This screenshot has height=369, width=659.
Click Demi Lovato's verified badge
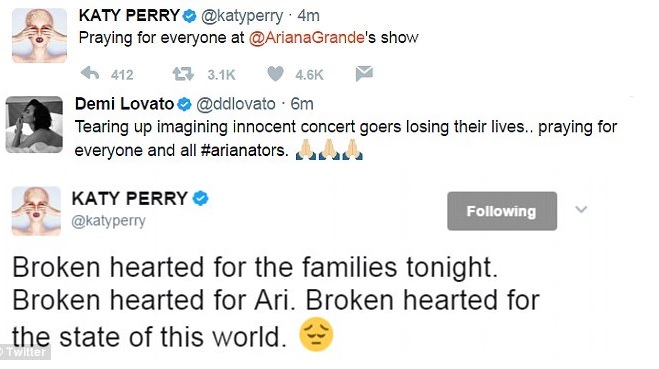(x=184, y=104)
